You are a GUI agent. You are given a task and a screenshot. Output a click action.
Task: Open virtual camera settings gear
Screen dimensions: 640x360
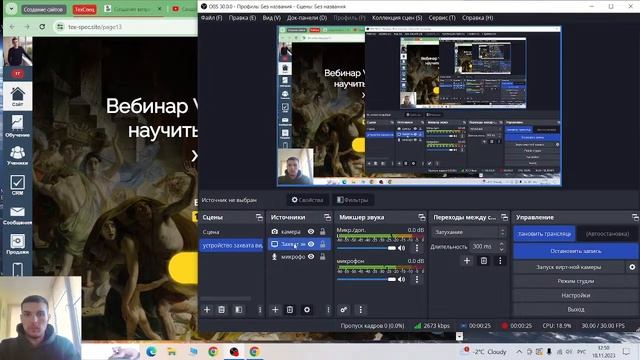coord(632,267)
